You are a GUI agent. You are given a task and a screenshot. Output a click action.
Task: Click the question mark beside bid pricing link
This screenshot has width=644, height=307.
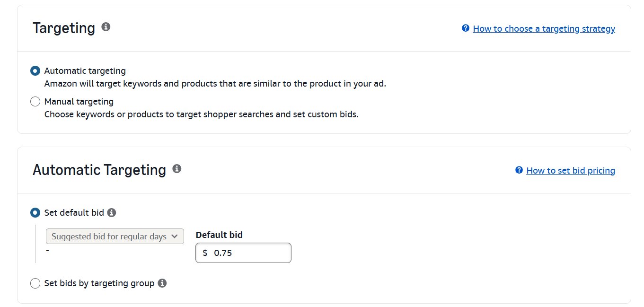coord(519,170)
